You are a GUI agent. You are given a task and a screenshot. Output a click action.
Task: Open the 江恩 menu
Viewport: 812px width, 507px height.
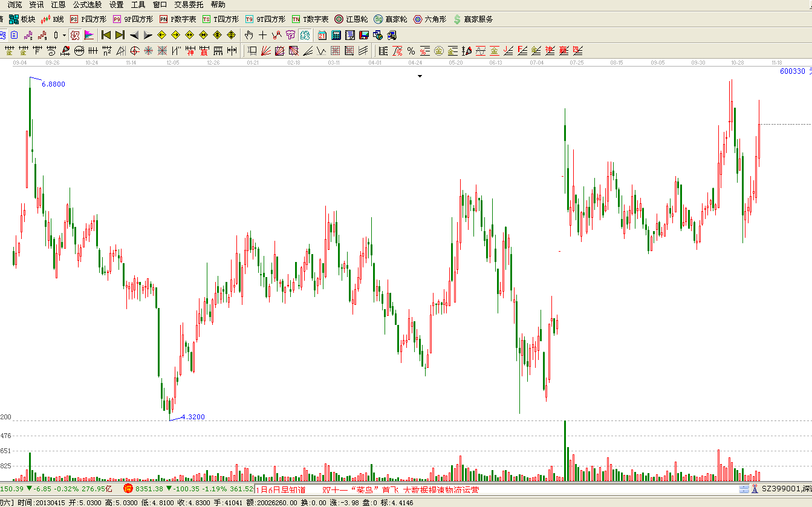[x=58, y=5]
